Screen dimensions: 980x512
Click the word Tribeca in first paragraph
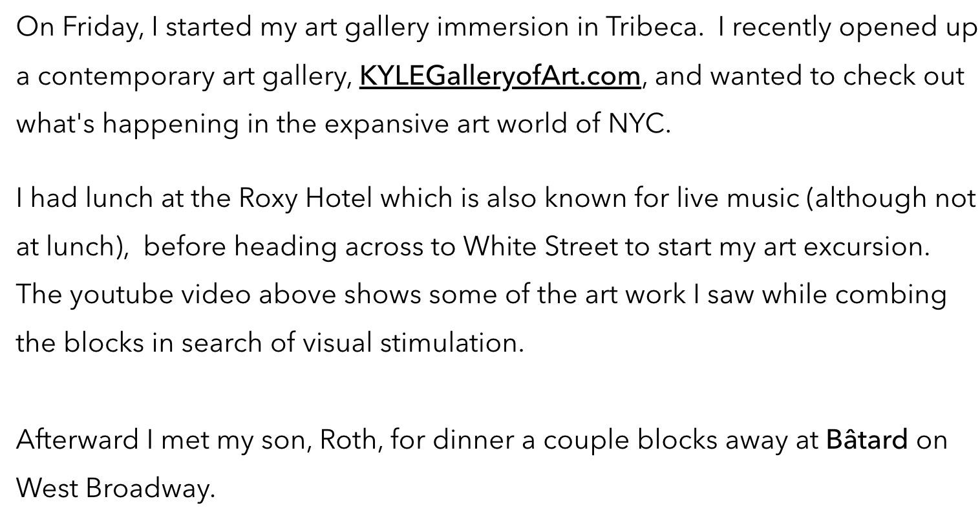pos(654,27)
